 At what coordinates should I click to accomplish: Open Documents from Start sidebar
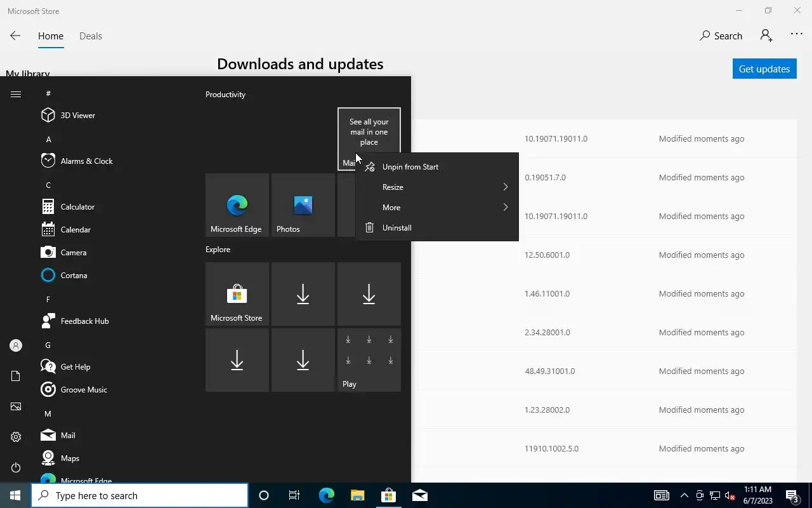(16, 376)
